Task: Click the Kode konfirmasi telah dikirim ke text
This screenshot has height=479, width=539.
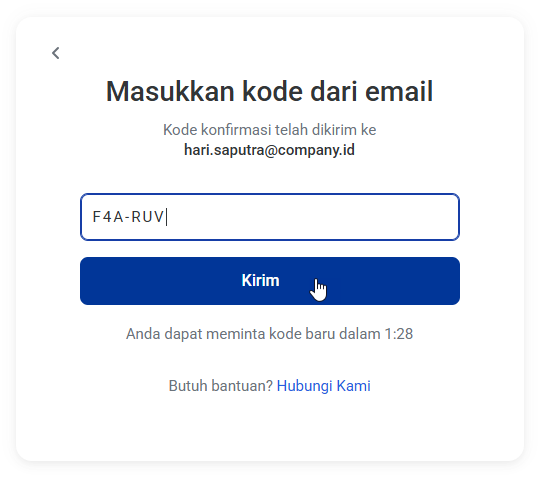Action: [x=270, y=130]
